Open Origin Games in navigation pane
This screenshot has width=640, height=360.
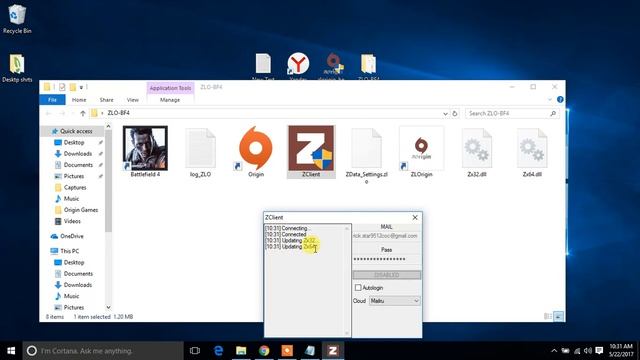[x=81, y=210]
